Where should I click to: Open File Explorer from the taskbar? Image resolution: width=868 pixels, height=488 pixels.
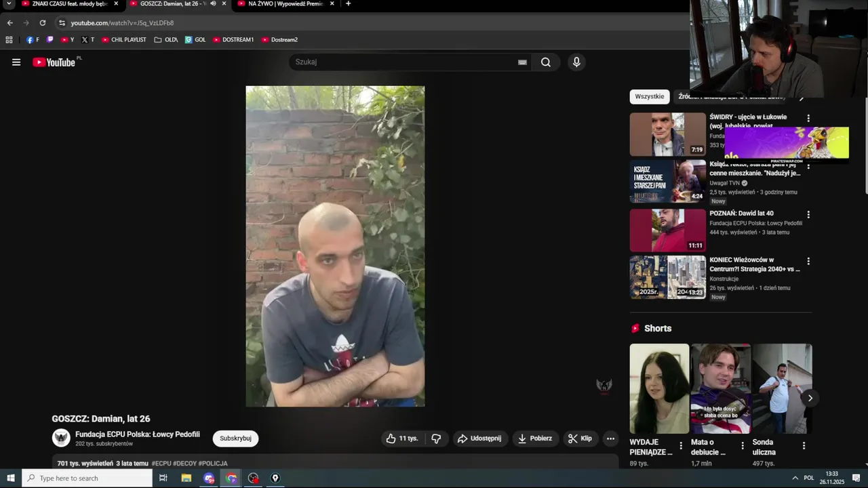point(186,479)
